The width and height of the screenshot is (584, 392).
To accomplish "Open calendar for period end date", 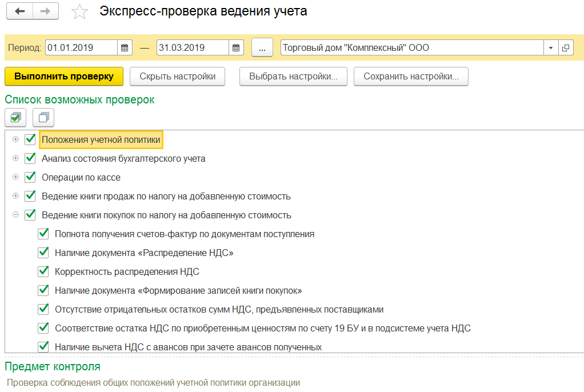I will [x=237, y=48].
